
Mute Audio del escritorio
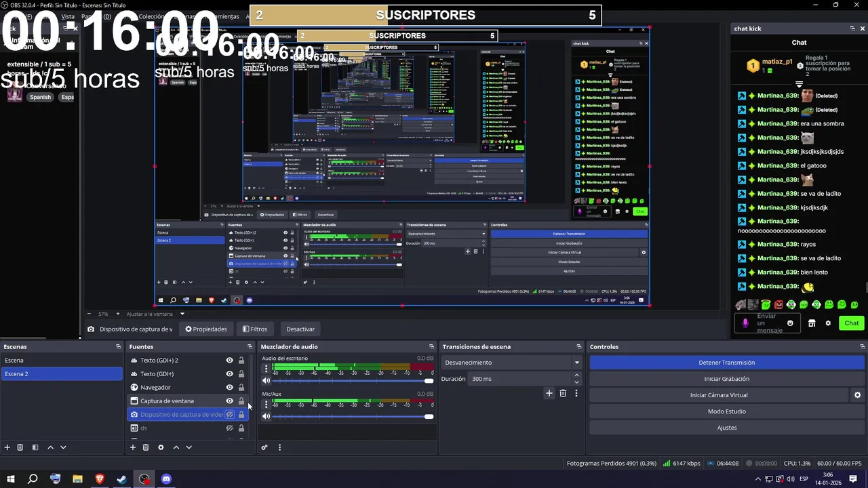[266, 380]
